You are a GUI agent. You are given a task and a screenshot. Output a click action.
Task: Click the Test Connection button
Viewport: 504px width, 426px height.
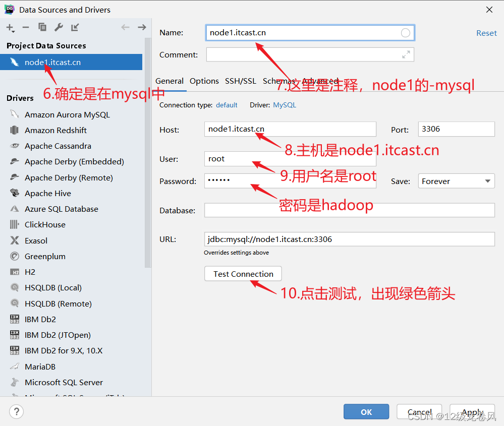coord(243,274)
